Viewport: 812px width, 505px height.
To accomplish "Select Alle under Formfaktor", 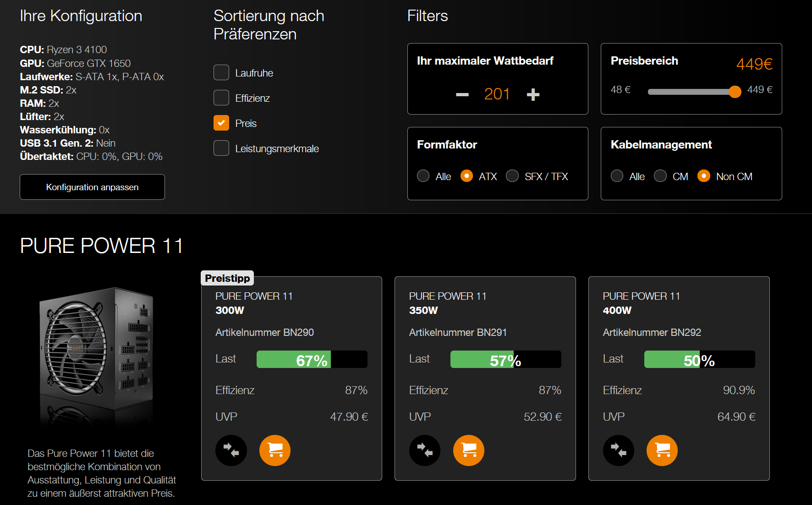I will [x=423, y=176].
